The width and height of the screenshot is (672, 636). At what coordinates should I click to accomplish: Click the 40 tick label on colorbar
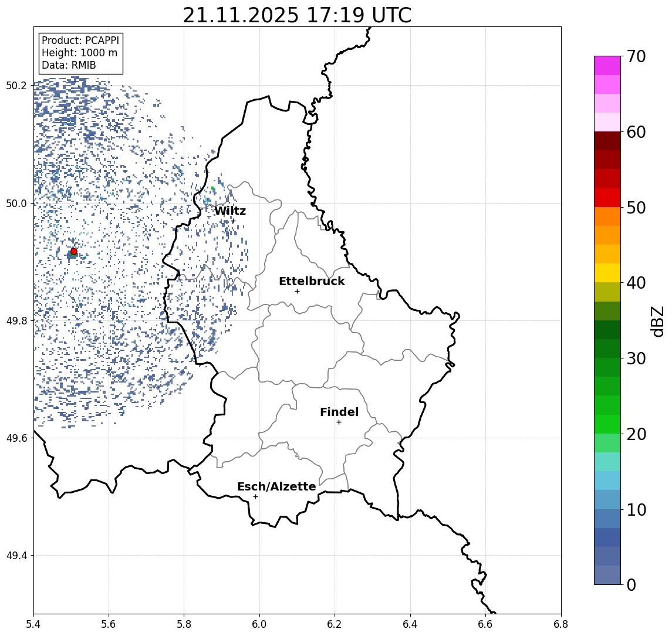[636, 283]
